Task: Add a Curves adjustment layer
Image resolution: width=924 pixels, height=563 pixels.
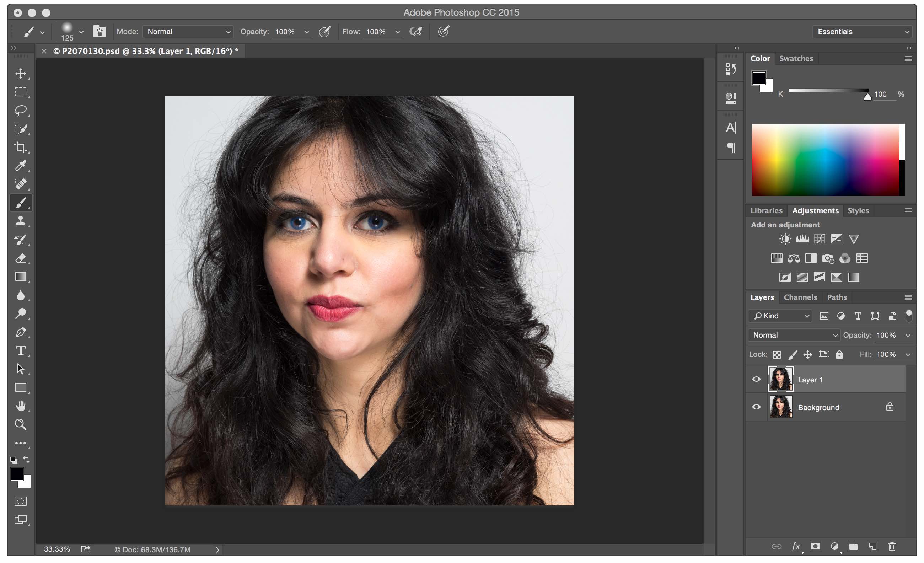Action: [820, 238]
